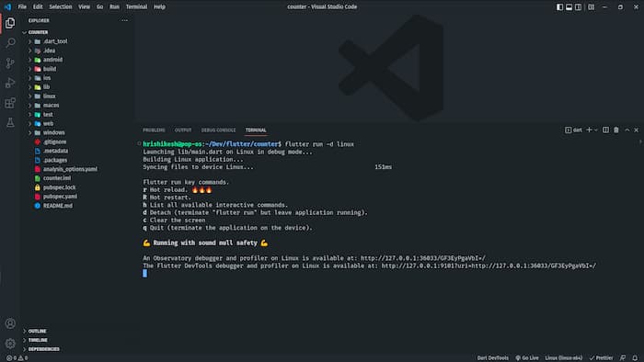Select the Linux (linux-x64) device
The width and height of the screenshot is (644, 362).
[x=563, y=358]
